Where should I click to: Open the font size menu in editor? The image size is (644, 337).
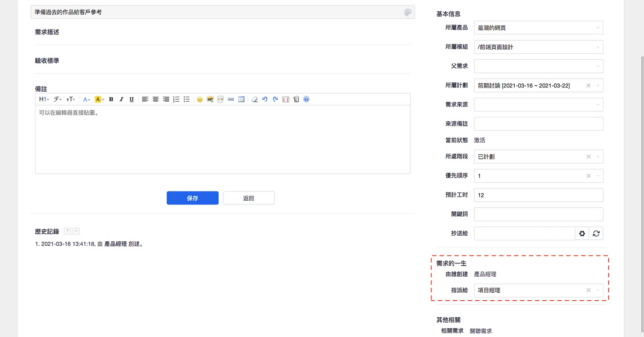click(x=71, y=99)
